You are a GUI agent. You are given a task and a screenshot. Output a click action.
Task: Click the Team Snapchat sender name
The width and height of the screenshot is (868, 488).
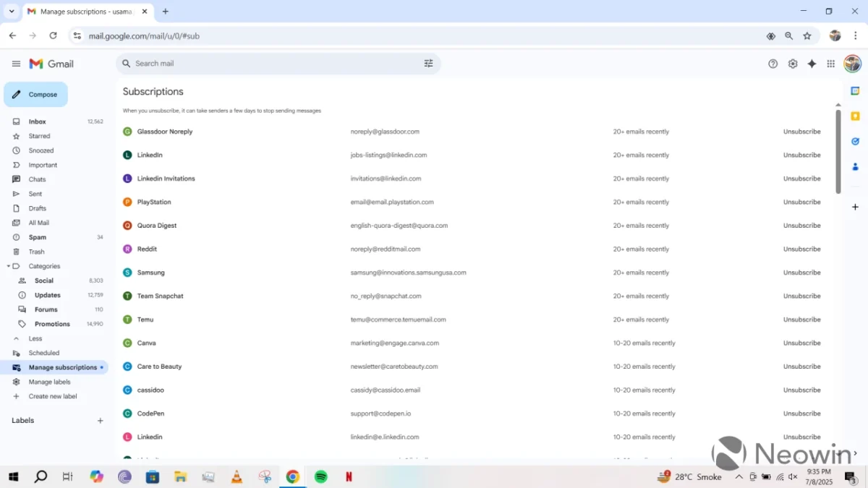point(161,296)
